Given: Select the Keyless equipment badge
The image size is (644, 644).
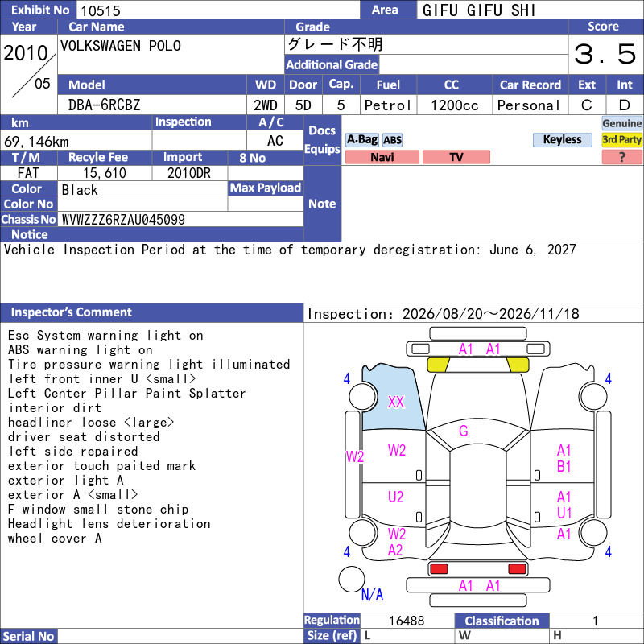Looking at the screenshot, I should (x=562, y=139).
